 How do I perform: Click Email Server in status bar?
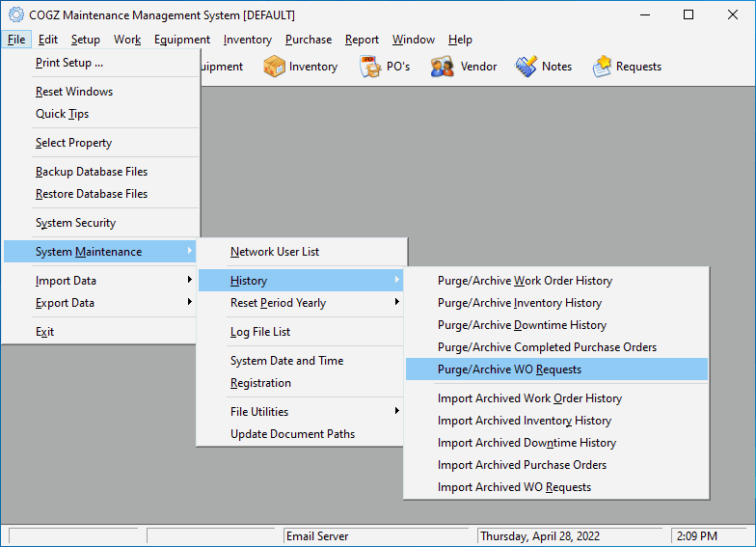pos(317,536)
